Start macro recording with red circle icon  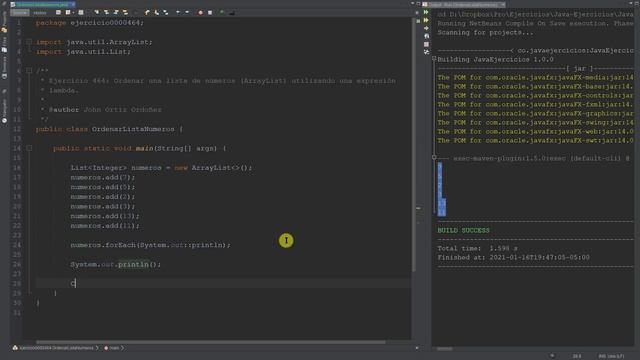200,13
